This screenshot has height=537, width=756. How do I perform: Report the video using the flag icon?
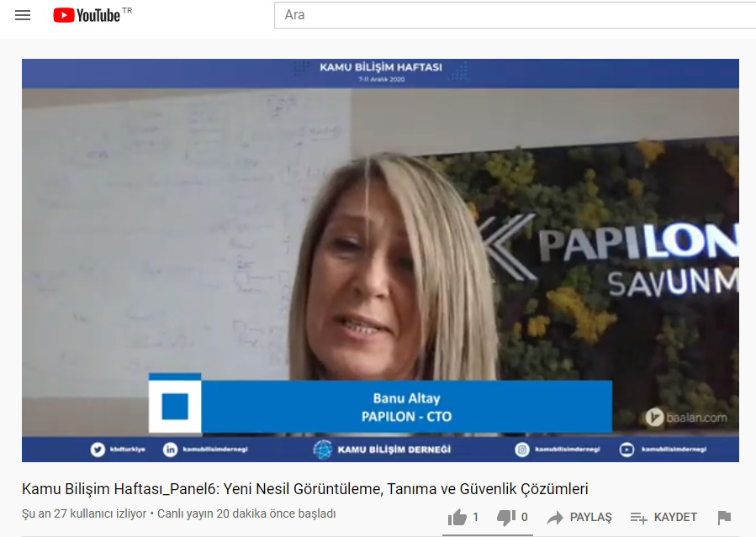click(x=724, y=518)
